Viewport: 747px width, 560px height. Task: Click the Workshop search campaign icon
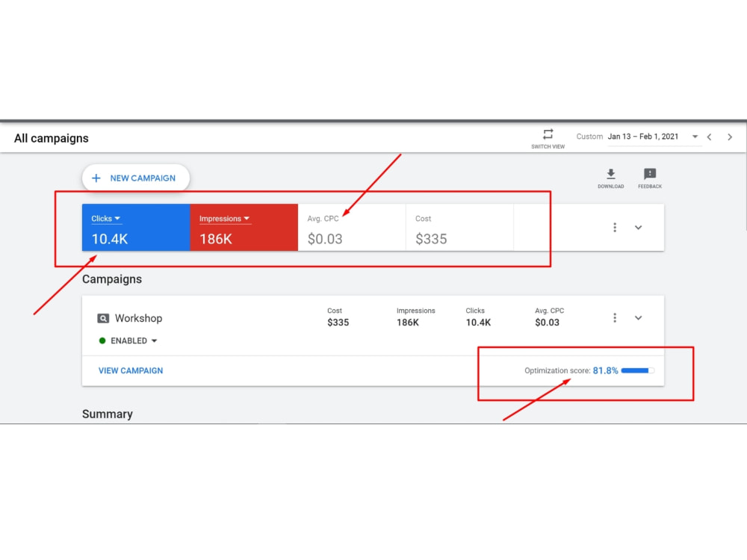103,318
